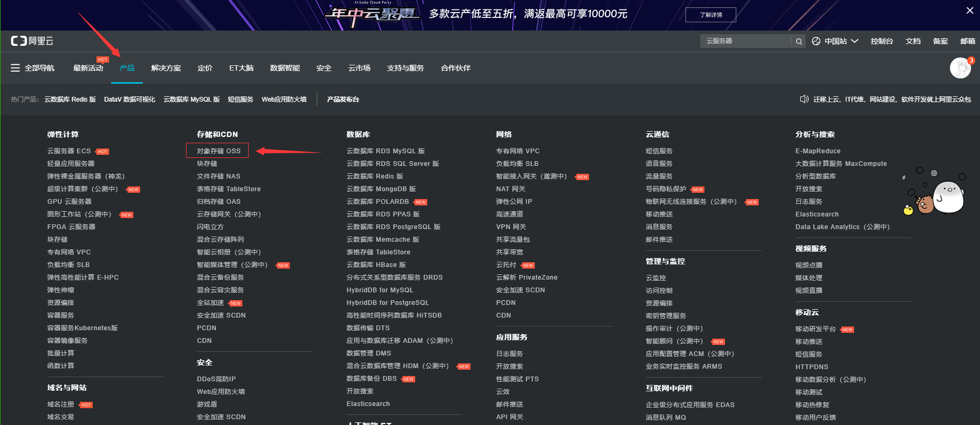Open 域名注册 product

61,404
